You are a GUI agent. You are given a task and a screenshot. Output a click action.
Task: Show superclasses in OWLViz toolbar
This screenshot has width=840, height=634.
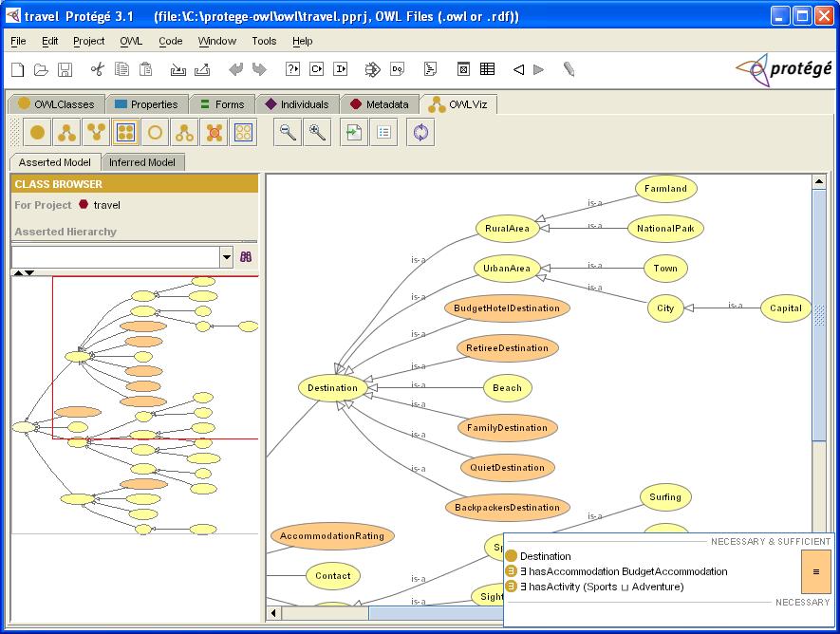[97, 132]
